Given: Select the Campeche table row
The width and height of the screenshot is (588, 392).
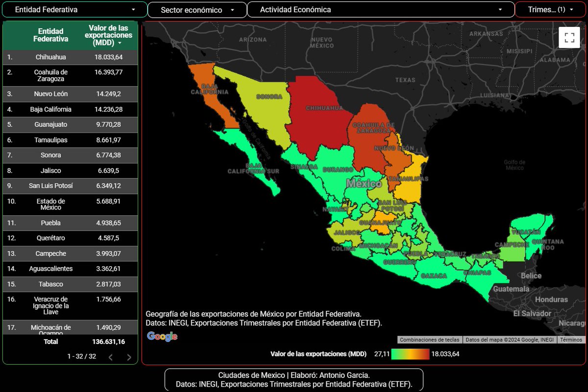Looking at the screenshot, I should point(71,254).
